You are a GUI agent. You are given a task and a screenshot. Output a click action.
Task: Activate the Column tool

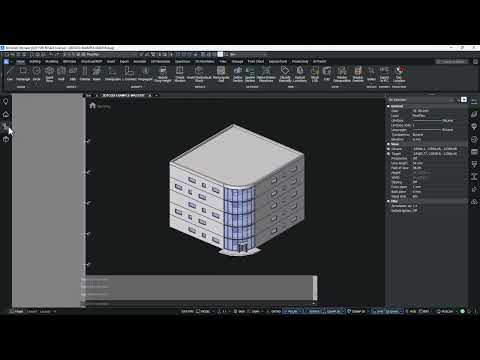(x=85, y=74)
